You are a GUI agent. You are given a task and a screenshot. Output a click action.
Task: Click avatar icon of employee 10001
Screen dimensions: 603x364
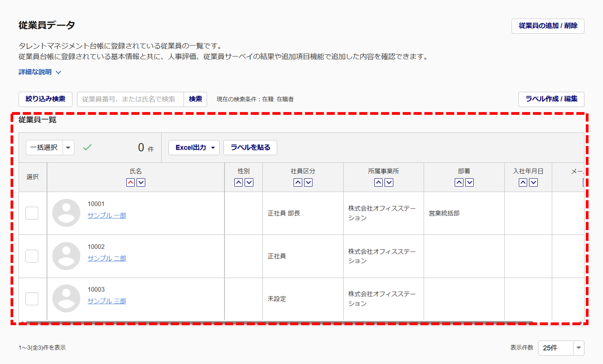point(66,213)
